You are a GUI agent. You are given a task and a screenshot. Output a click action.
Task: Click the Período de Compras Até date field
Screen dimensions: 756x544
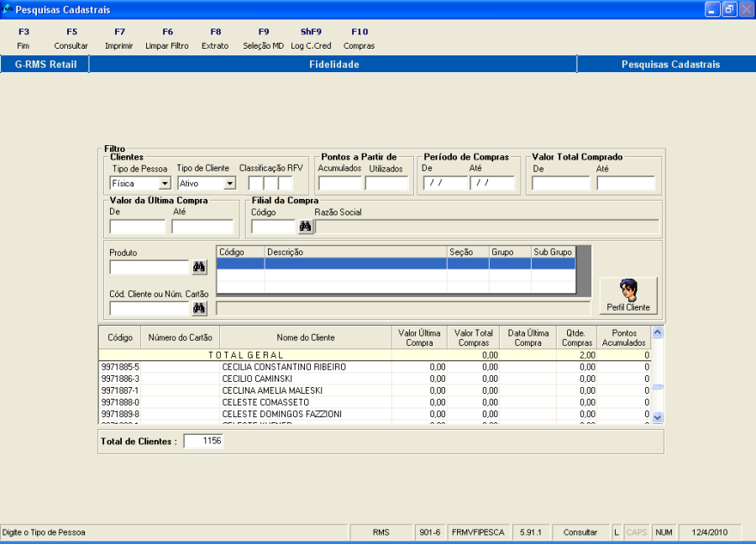(493, 183)
